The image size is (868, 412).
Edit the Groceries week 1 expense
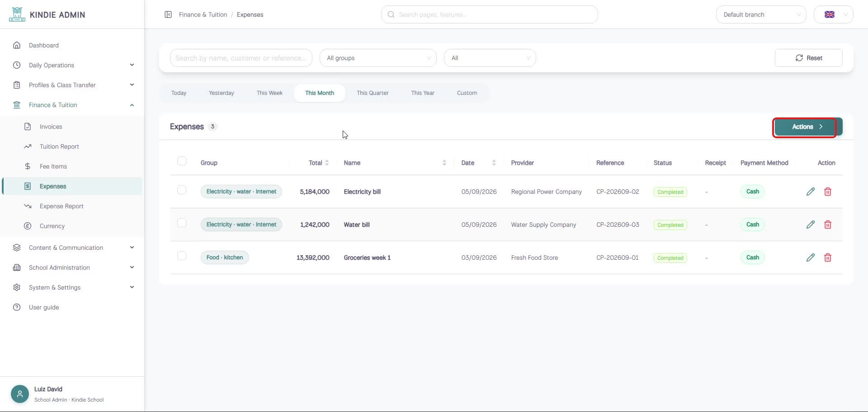tap(810, 257)
